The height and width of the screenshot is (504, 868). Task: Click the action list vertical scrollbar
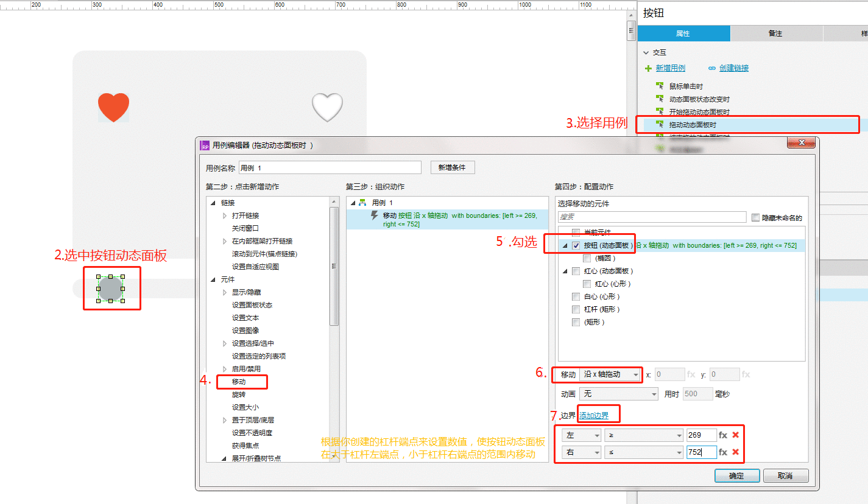tap(334, 266)
